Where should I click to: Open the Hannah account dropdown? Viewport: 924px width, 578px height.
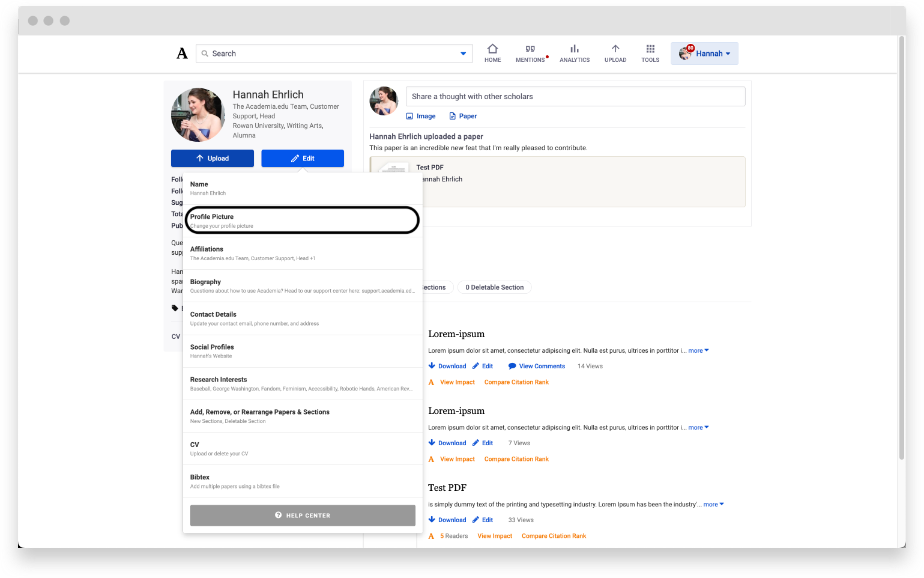pos(704,53)
